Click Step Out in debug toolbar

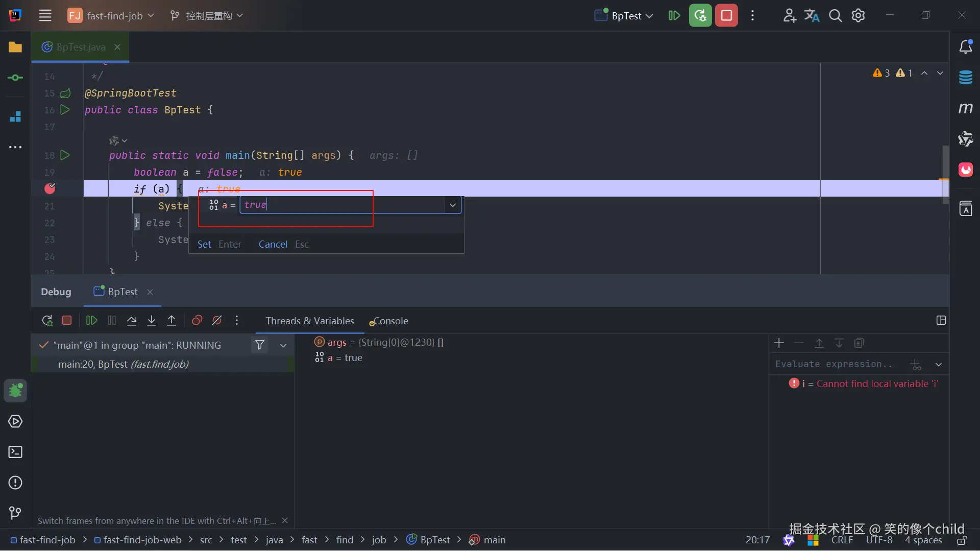tap(171, 320)
